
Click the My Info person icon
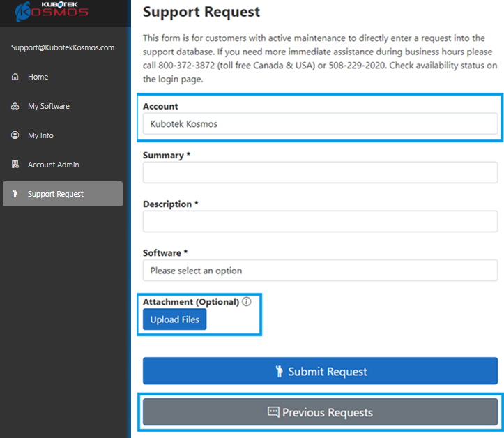pyautogui.click(x=15, y=135)
